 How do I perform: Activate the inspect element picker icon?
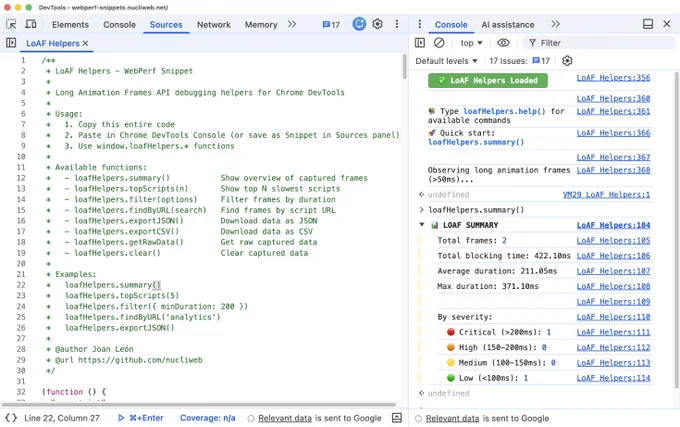tap(11, 24)
